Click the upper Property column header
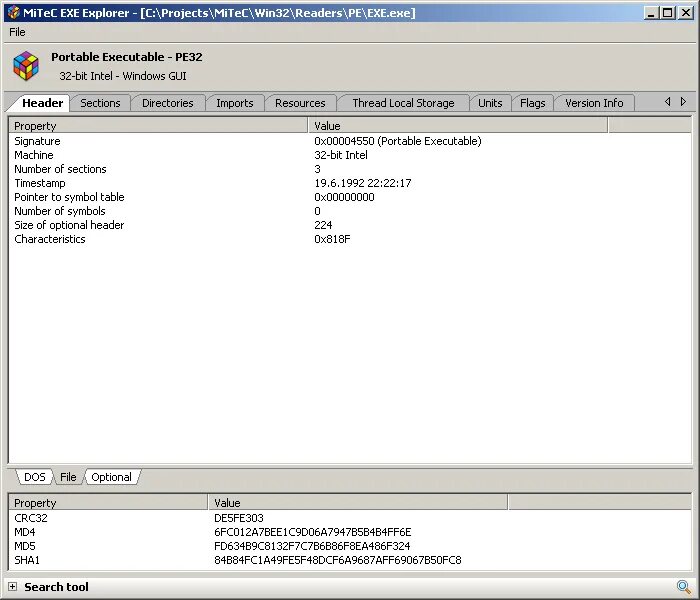The height and width of the screenshot is (600, 700). point(158,126)
